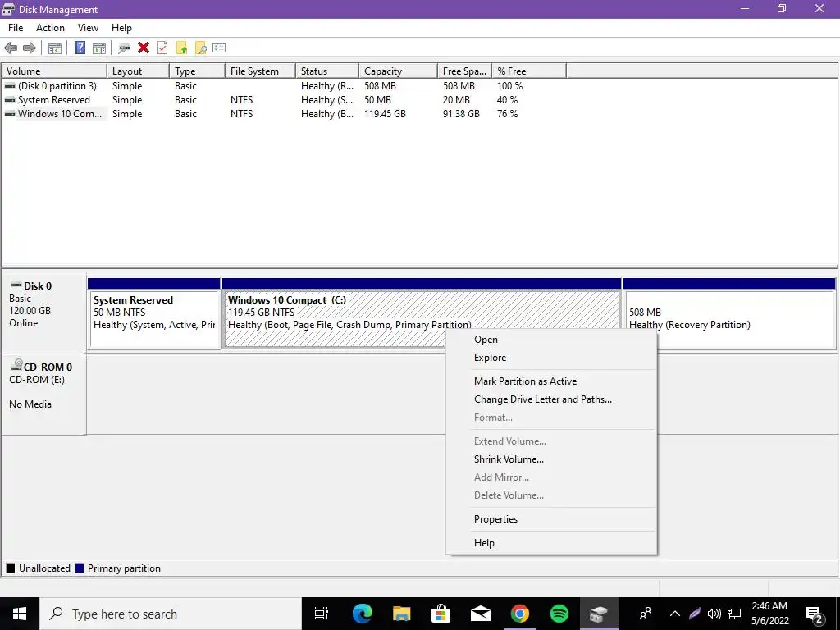The height and width of the screenshot is (630, 840).
Task: Click the taskbar search box
Action: [x=171, y=614]
